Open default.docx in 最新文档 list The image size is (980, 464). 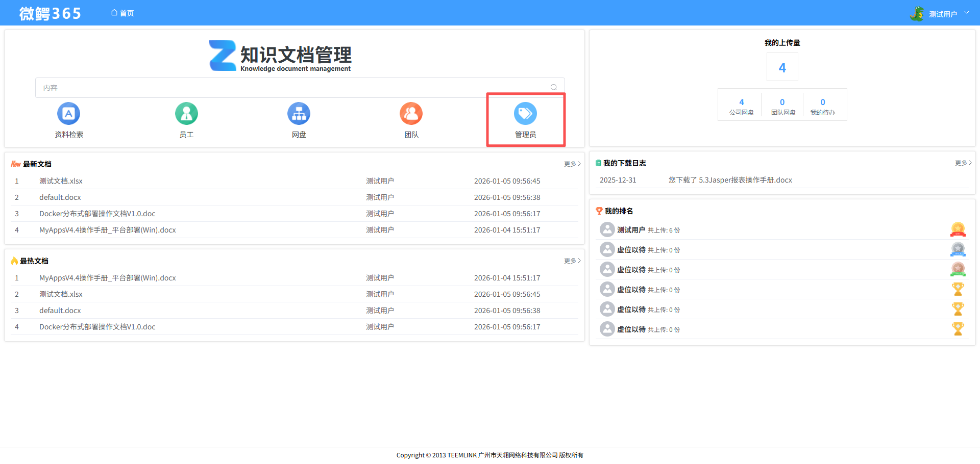coord(60,197)
